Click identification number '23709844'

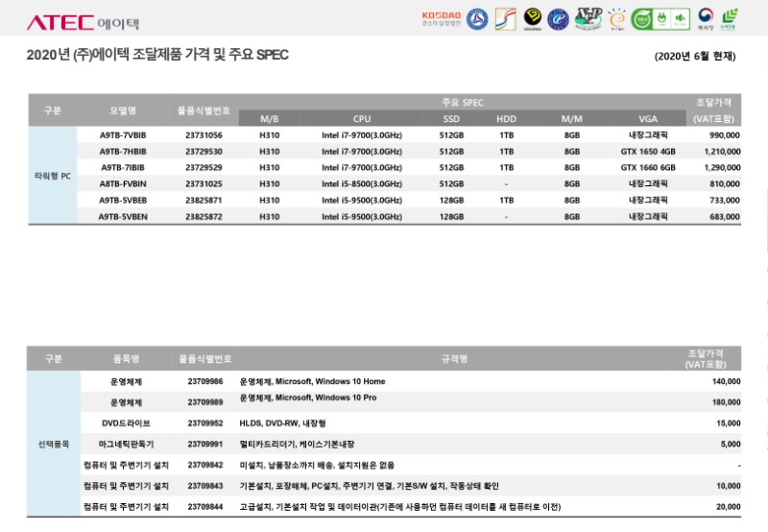pos(205,507)
